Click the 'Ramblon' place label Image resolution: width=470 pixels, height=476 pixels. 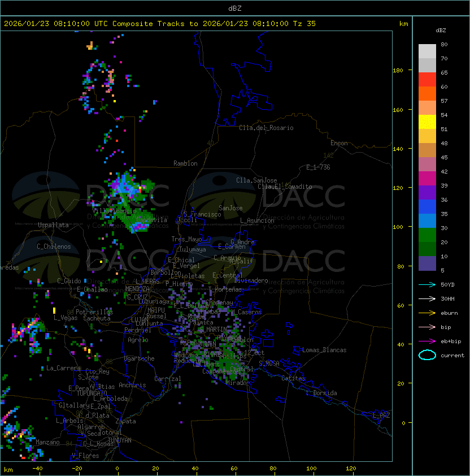(185, 163)
